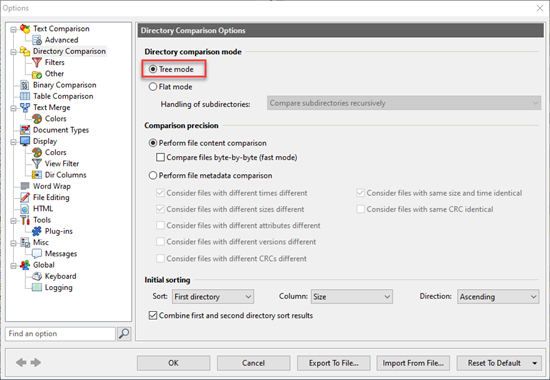The height and width of the screenshot is (380, 550).
Task: Toggle Consider files with same CRC identical
Action: pos(360,209)
